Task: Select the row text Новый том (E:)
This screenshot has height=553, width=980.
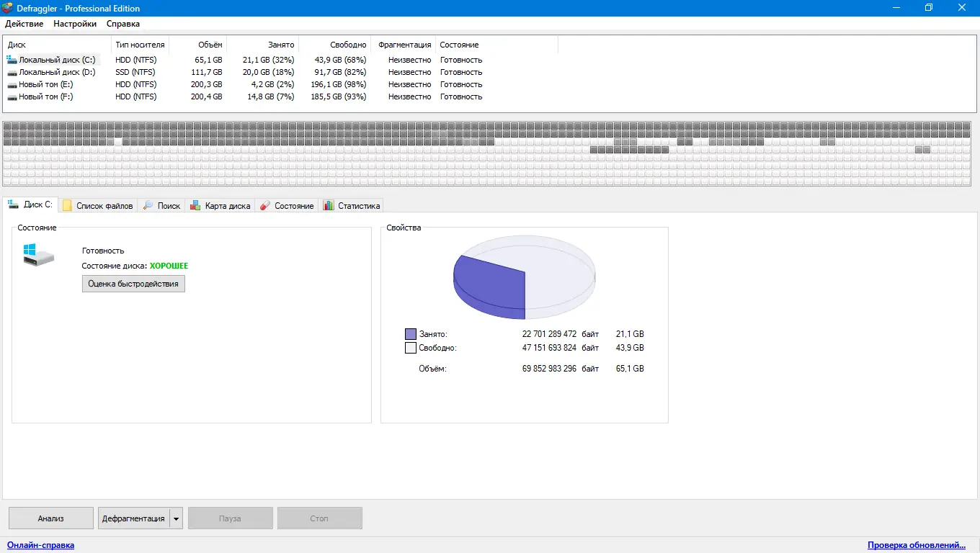Action: click(x=46, y=85)
